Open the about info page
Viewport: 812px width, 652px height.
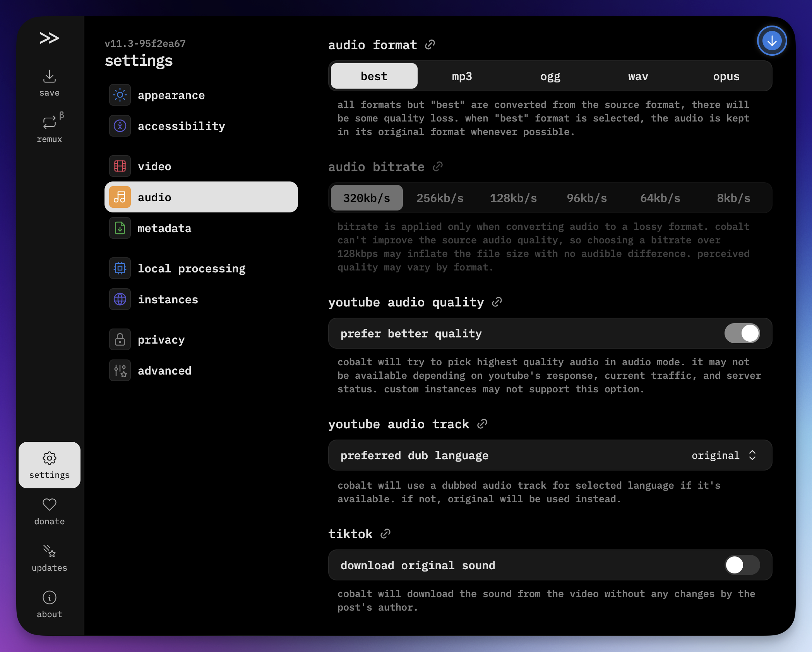(x=49, y=604)
